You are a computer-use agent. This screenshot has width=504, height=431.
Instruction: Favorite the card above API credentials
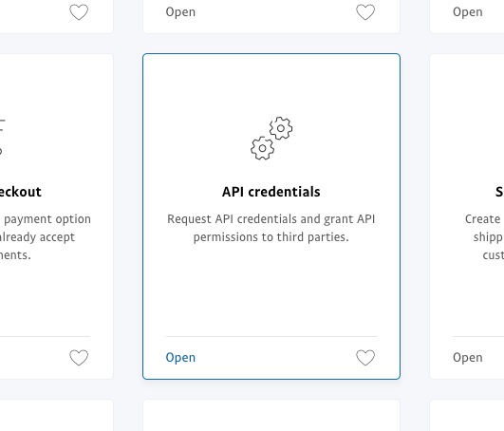pyautogui.click(x=365, y=12)
